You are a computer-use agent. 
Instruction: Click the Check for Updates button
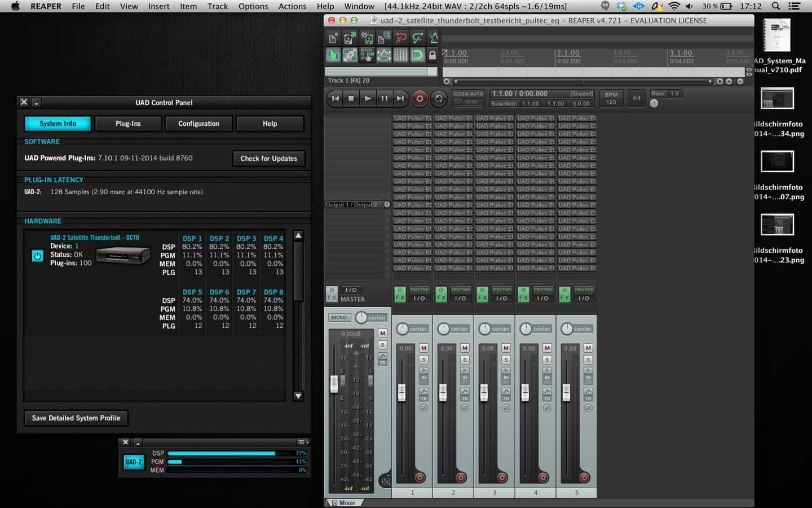[268, 159]
